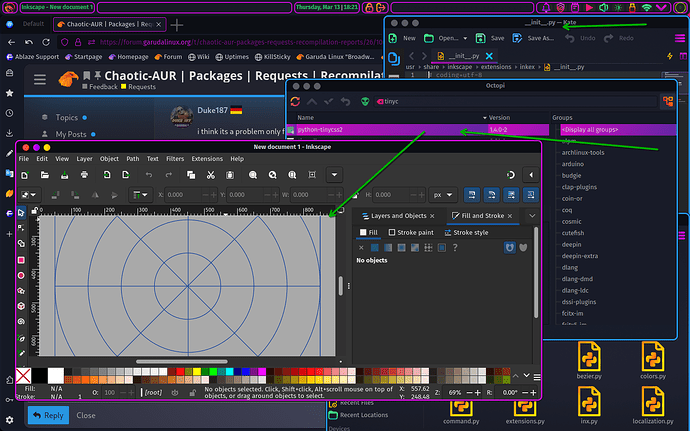Zoom to fit selection in Inkscape
The height and width of the screenshot is (431, 690).
tap(253, 175)
